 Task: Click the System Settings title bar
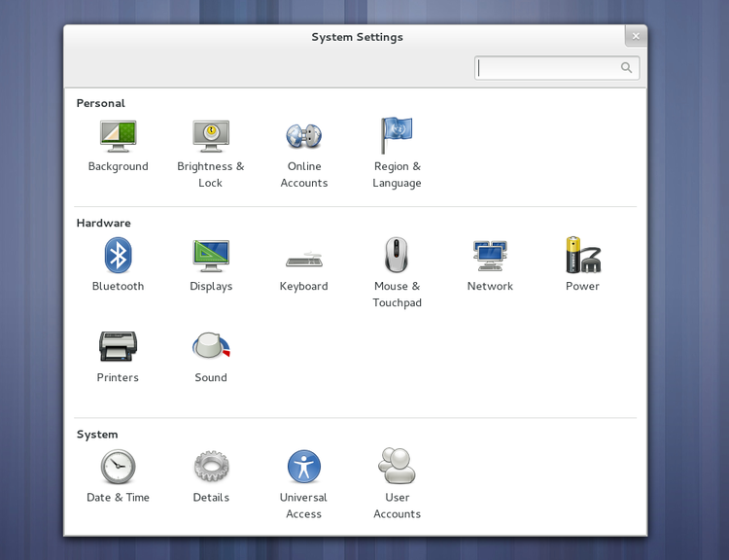(x=357, y=37)
